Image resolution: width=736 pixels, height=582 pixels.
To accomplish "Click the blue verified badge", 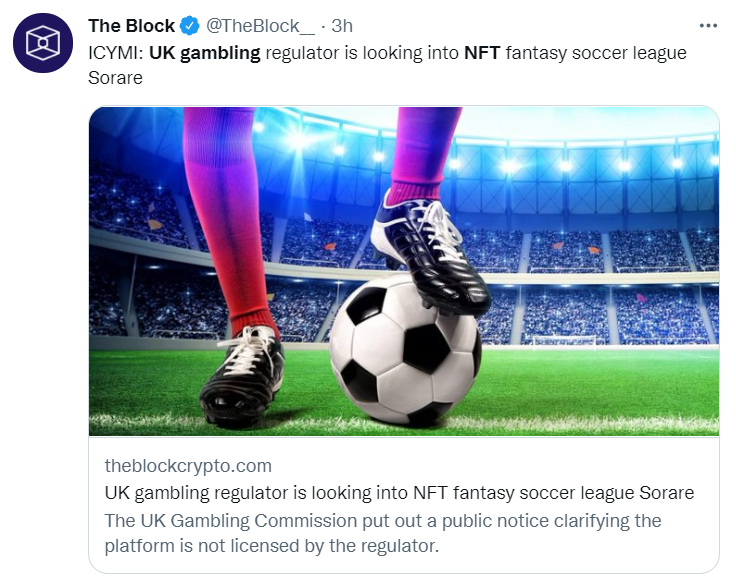I will point(190,26).
